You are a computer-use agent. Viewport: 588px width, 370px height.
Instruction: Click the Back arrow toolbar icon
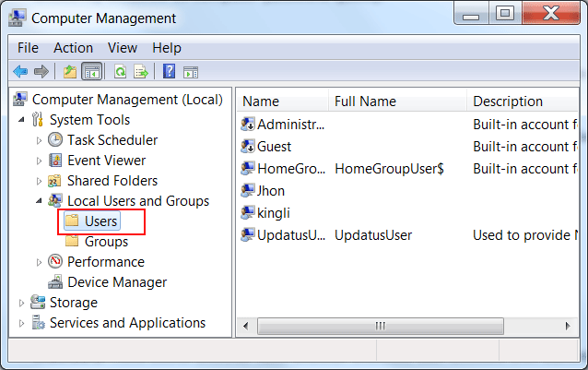tap(20, 71)
